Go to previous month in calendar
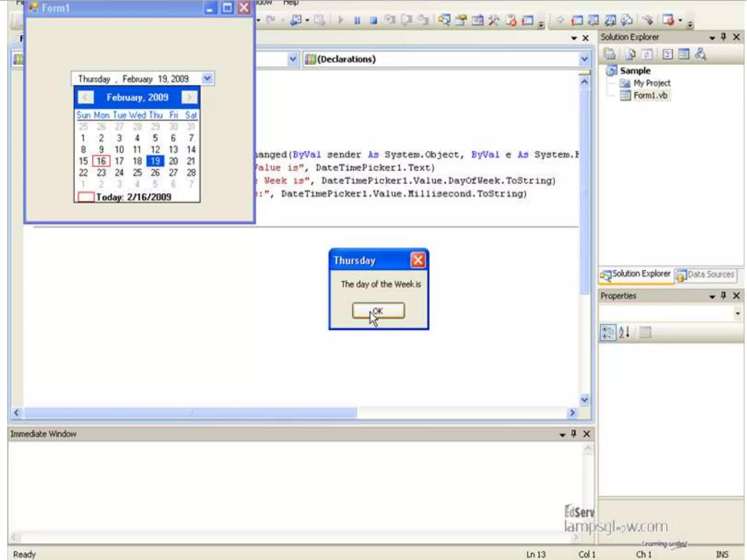The width and height of the screenshot is (747, 560). tap(85, 97)
